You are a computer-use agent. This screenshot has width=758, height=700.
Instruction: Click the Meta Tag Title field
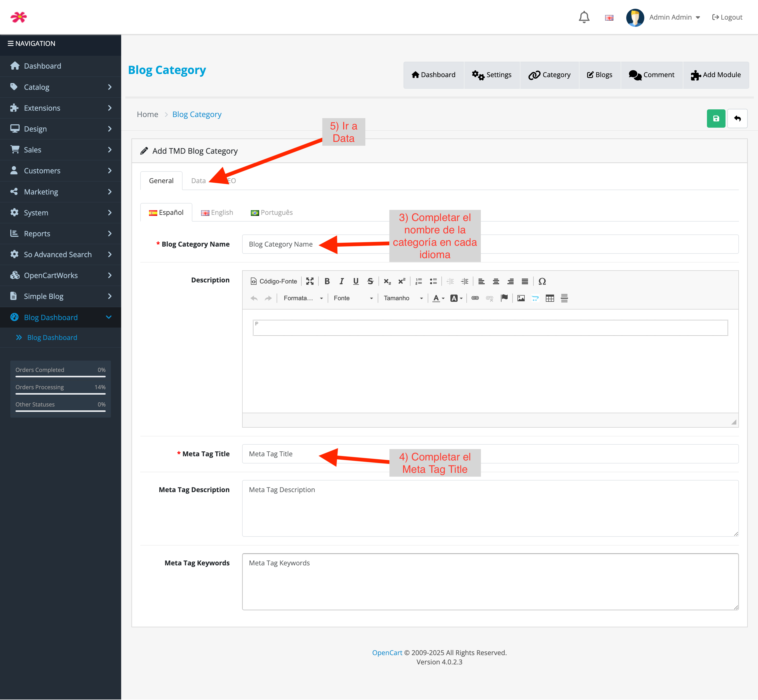coord(490,454)
